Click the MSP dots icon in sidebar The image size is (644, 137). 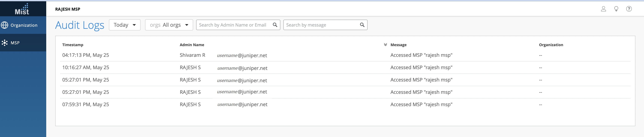(x=4, y=43)
